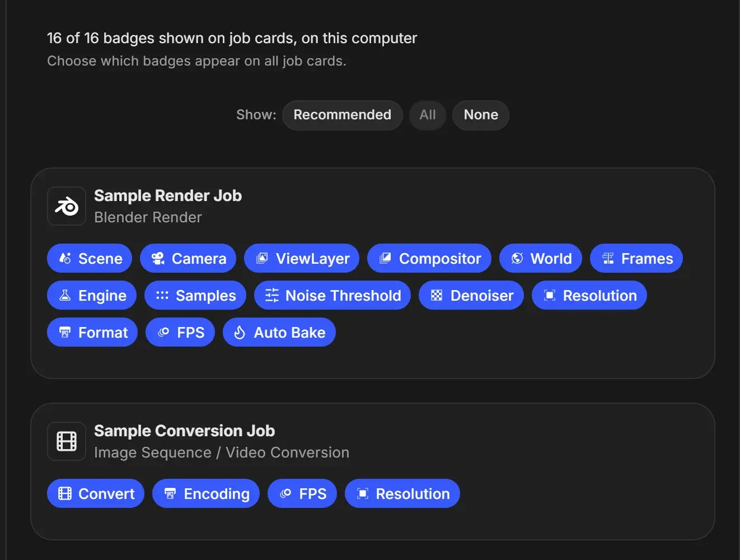The image size is (740, 560).
Task: Click the "Show:" label
Action: 256,115
